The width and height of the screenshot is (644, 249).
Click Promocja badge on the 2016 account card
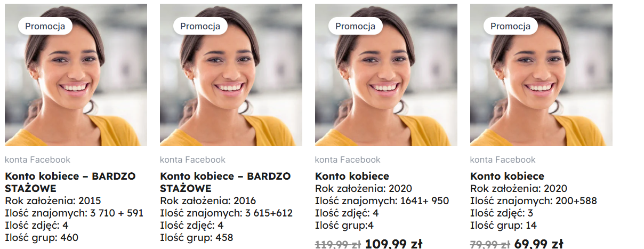pos(200,26)
